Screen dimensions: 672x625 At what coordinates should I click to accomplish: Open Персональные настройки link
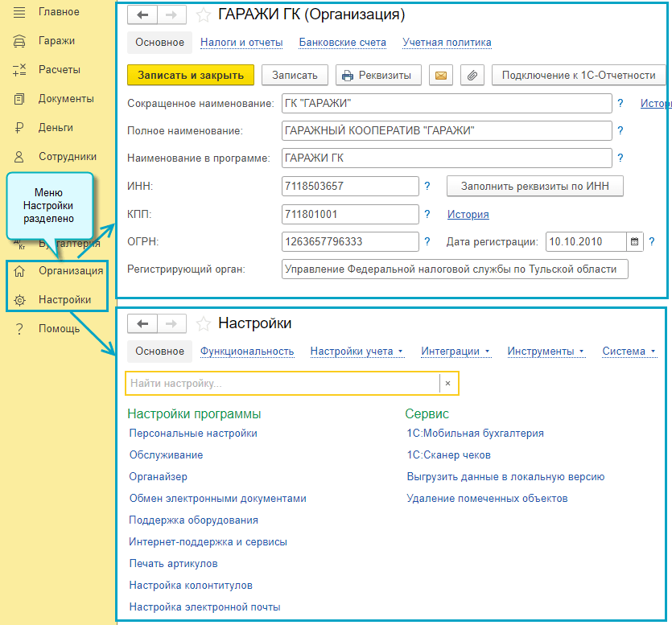click(193, 433)
